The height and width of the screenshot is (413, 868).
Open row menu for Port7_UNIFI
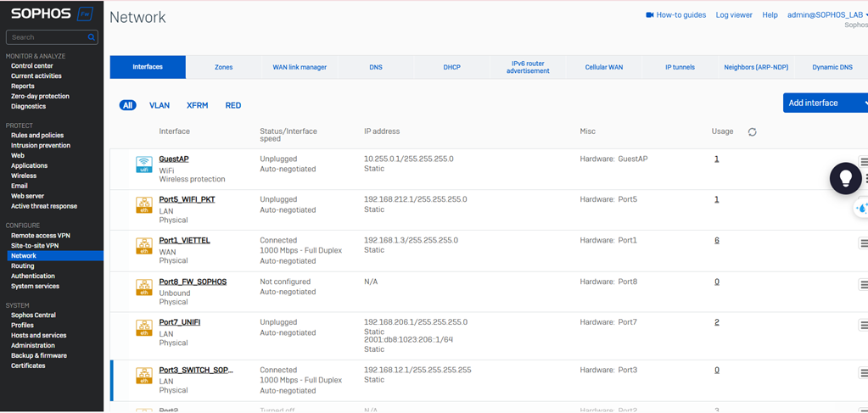pos(863,325)
